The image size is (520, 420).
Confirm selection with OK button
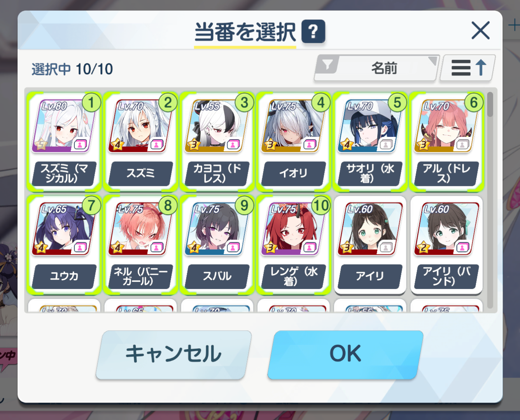[345, 354]
